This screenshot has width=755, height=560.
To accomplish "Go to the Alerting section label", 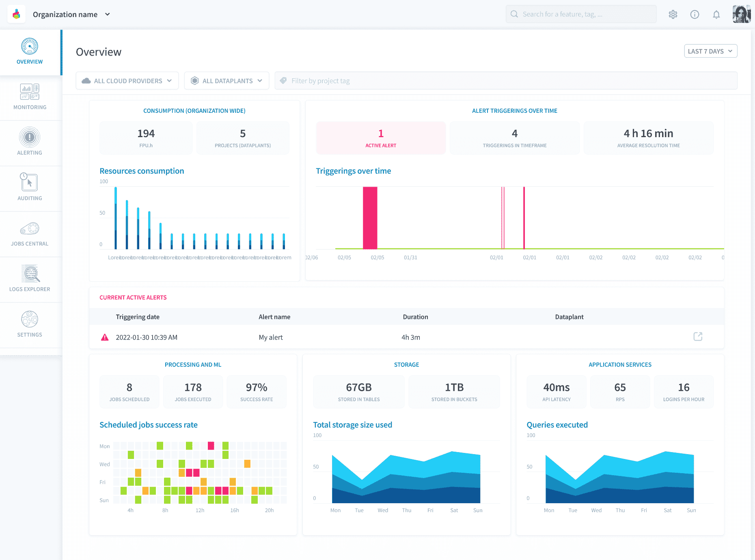I will pyautogui.click(x=30, y=153).
